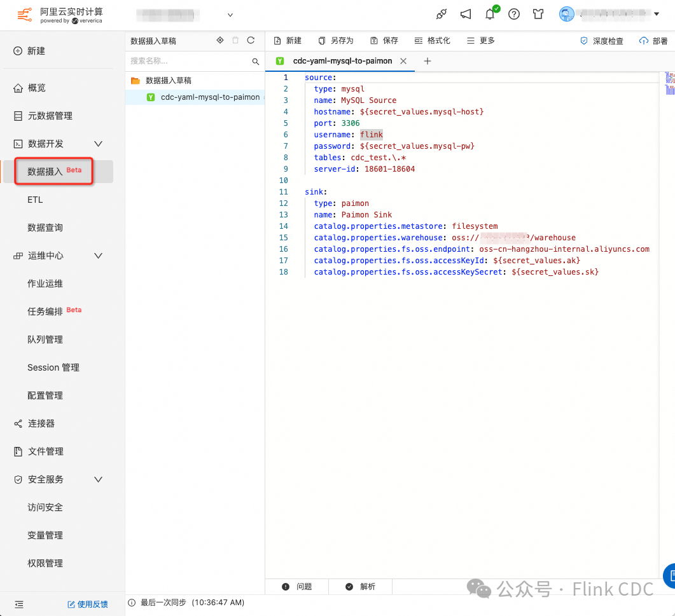The image size is (675, 616).
Task: Open the bell notifications icon
Action: [490, 14]
